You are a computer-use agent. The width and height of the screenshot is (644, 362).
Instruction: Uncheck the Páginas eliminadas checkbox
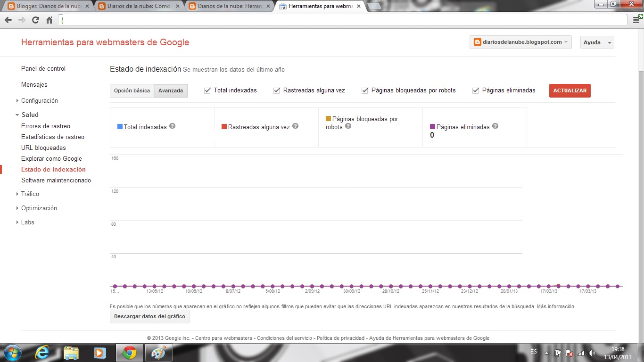(x=476, y=90)
